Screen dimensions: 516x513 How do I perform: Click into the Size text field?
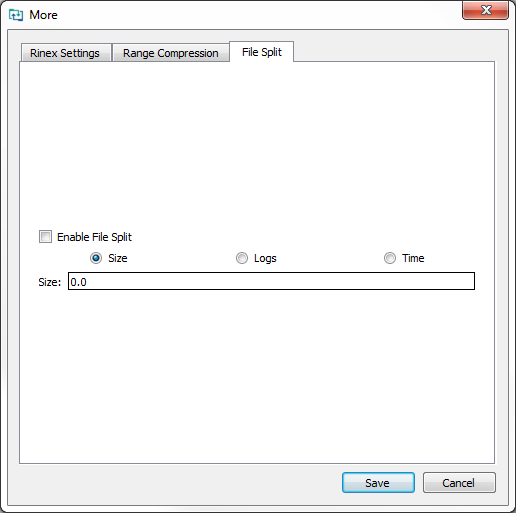pyautogui.click(x=271, y=281)
